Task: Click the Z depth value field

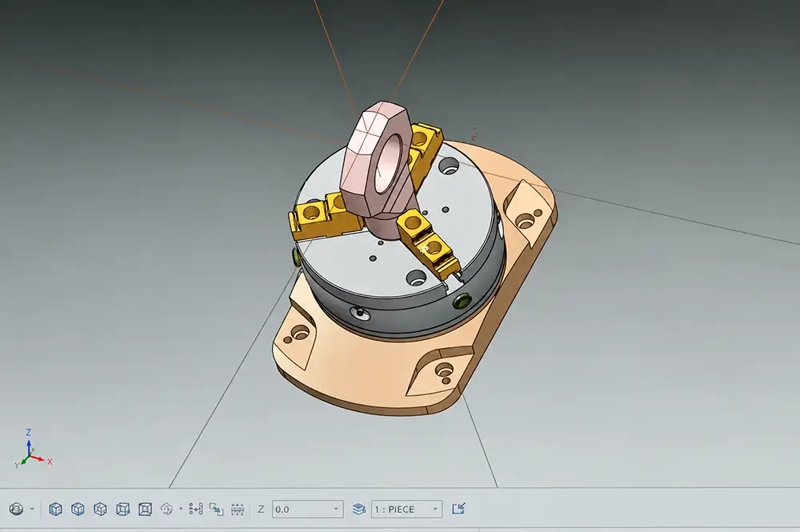Action: pyautogui.click(x=308, y=509)
